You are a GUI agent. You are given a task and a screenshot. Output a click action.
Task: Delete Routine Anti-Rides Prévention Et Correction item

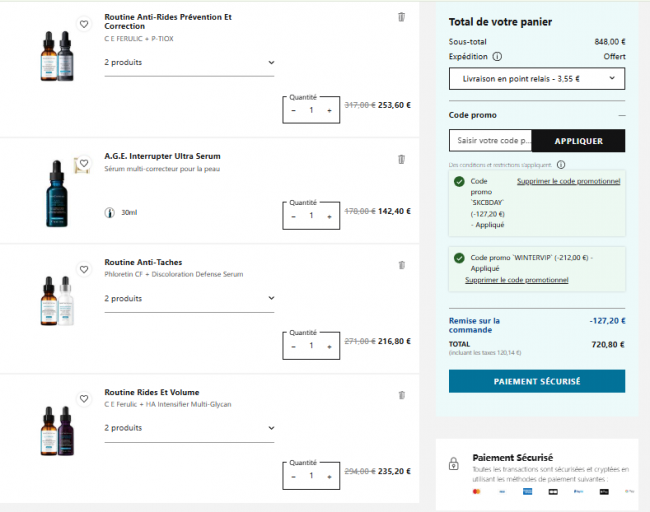(401, 17)
